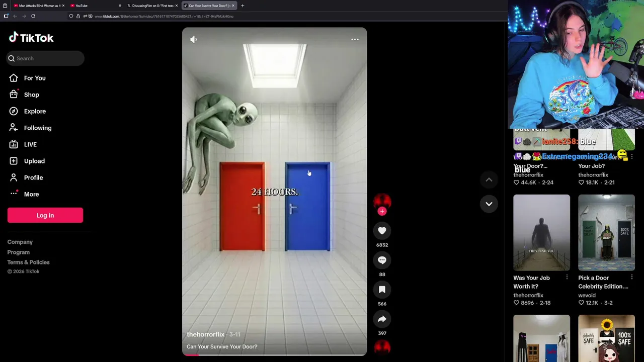The width and height of the screenshot is (644, 362).
Task: Switch to 'Man Attacks Blind Woman' tab
Action: click(39, 6)
